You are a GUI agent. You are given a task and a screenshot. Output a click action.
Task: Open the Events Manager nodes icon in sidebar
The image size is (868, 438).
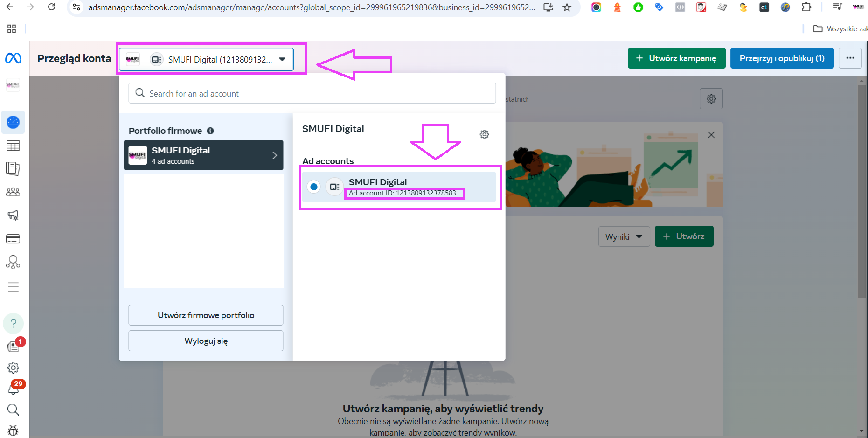[x=13, y=262]
